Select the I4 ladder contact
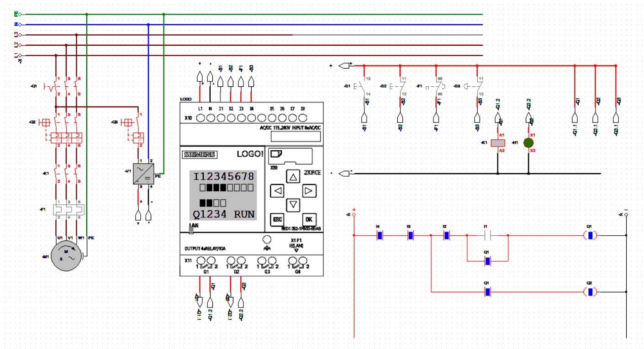The image size is (644, 349). 380,236
